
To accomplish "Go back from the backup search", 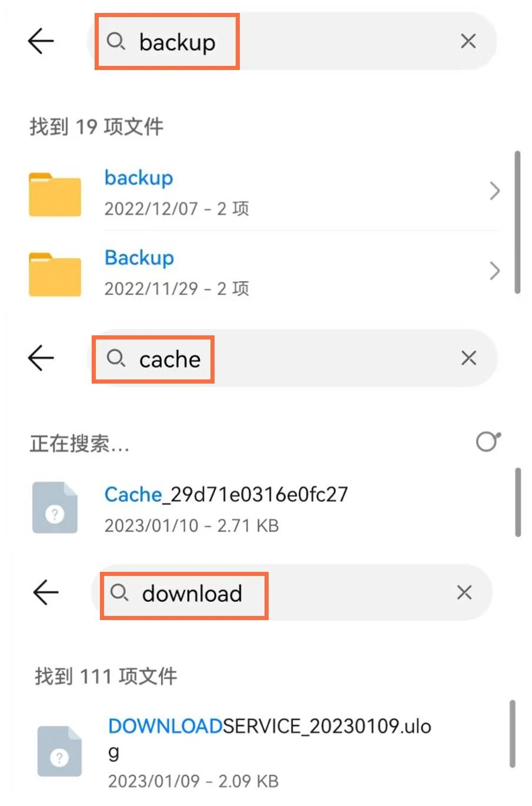I will (x=41, y=41).
